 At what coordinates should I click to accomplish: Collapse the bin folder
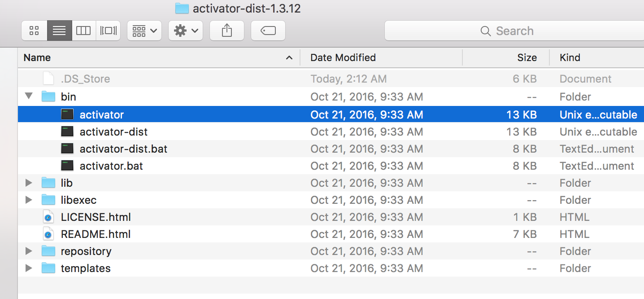pyautogui.click(x=29, y=97)
